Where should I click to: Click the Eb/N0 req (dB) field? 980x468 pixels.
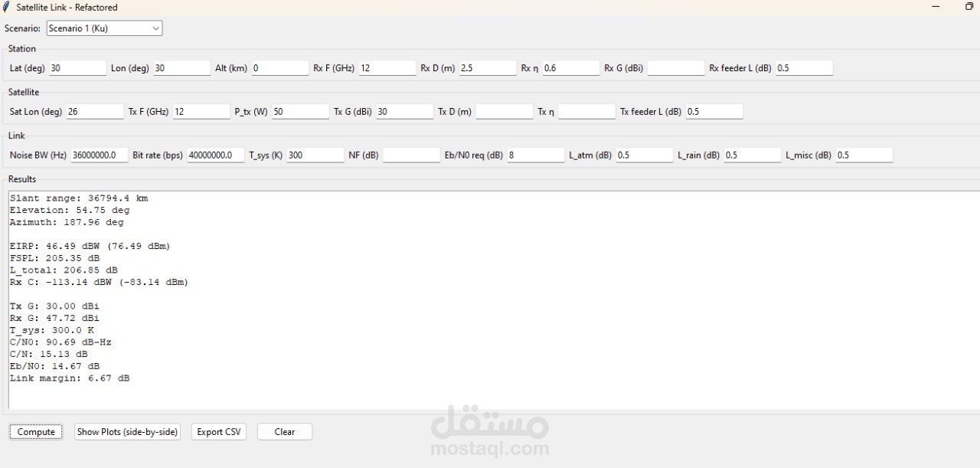(x=535, y=155)
